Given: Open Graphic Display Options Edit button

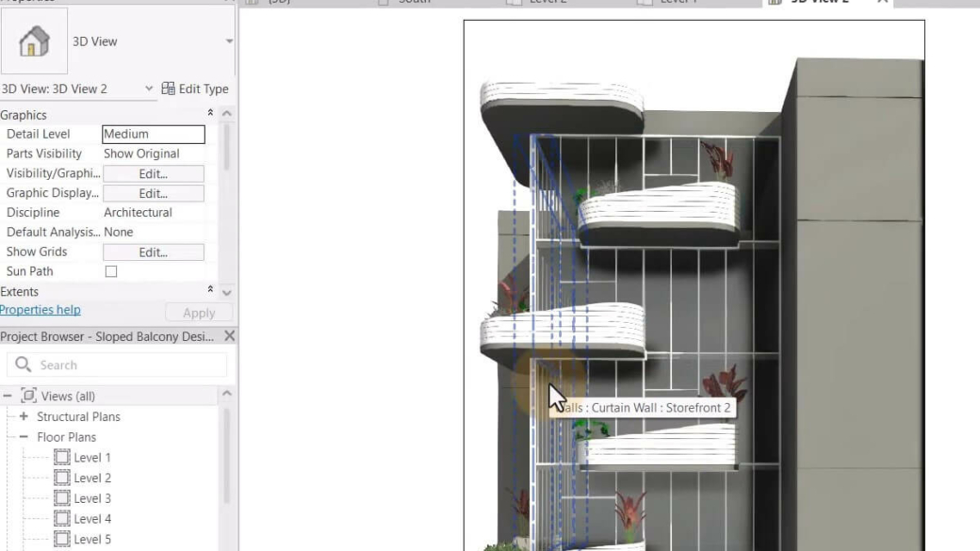Looking at the screenshot, I should (x=153, y=193).
